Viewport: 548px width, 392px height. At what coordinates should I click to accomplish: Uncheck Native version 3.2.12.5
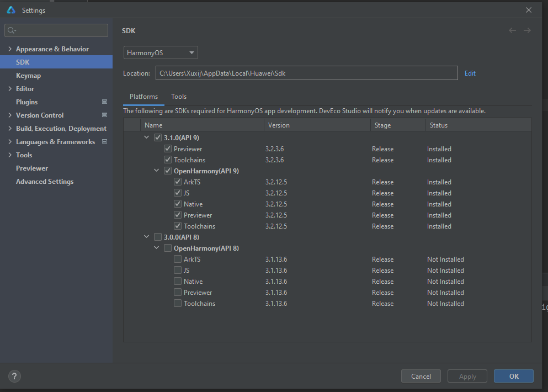tap(178, 204)
